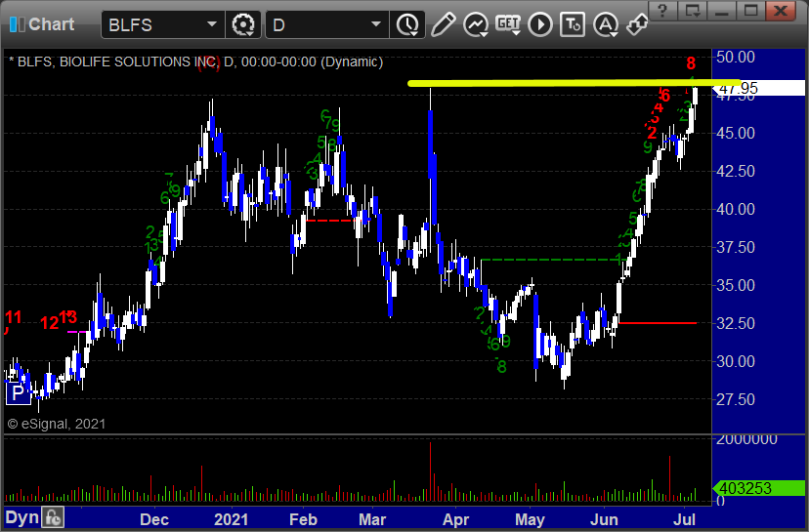Image resolution: width=809 pixels, height=532 pixels.
Task: Open the BLFS symbol dropdown arrow
Action: 212,24
